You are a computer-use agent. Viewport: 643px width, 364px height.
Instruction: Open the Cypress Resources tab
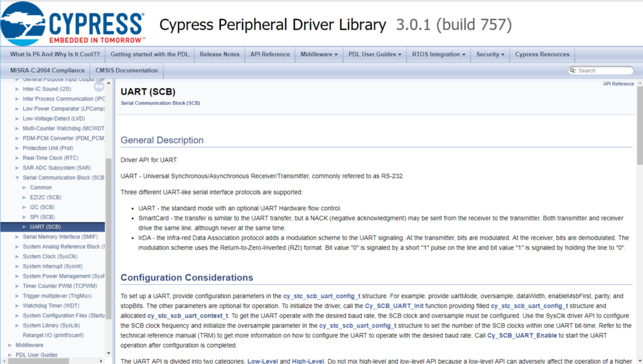542,55
